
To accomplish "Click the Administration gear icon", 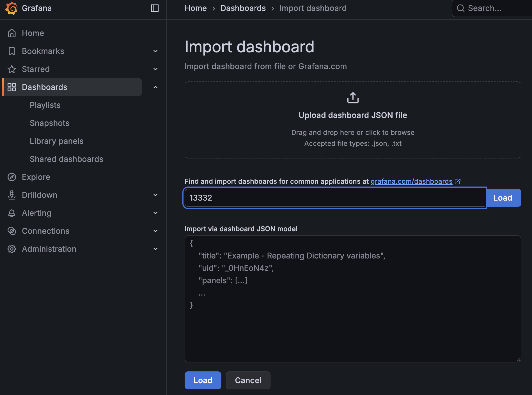I will click(12, 249).
